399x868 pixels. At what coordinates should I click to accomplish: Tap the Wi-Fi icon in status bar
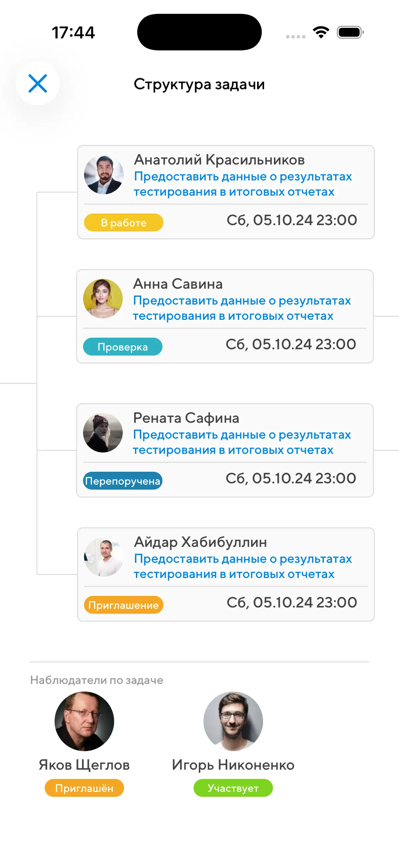coord(321,32)
